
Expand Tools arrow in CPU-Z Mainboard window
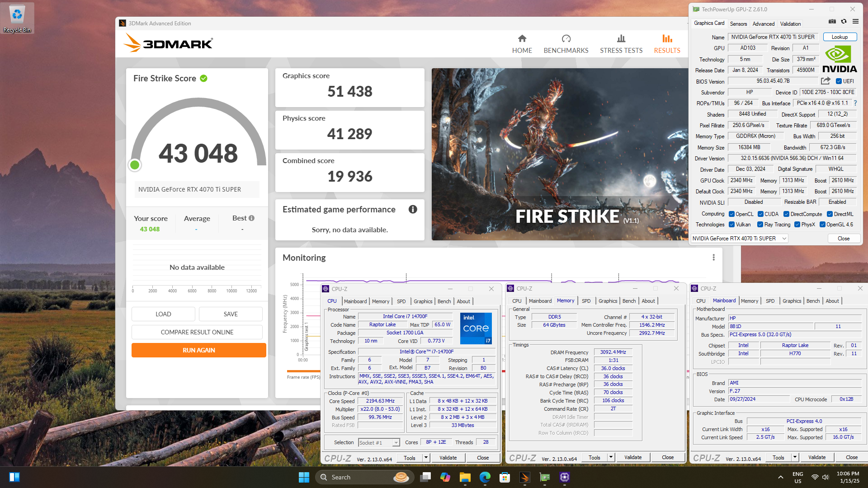[794, 457]
